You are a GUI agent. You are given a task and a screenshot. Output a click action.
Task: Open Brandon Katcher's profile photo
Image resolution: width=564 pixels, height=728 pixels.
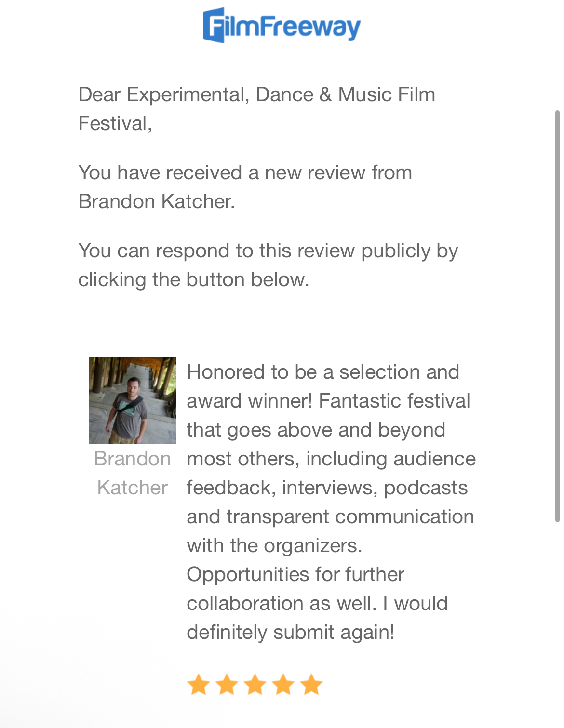(x=133, y=400)
